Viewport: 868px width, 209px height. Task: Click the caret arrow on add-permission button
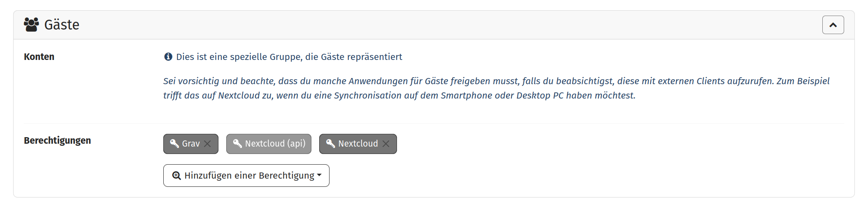point(319,175)
